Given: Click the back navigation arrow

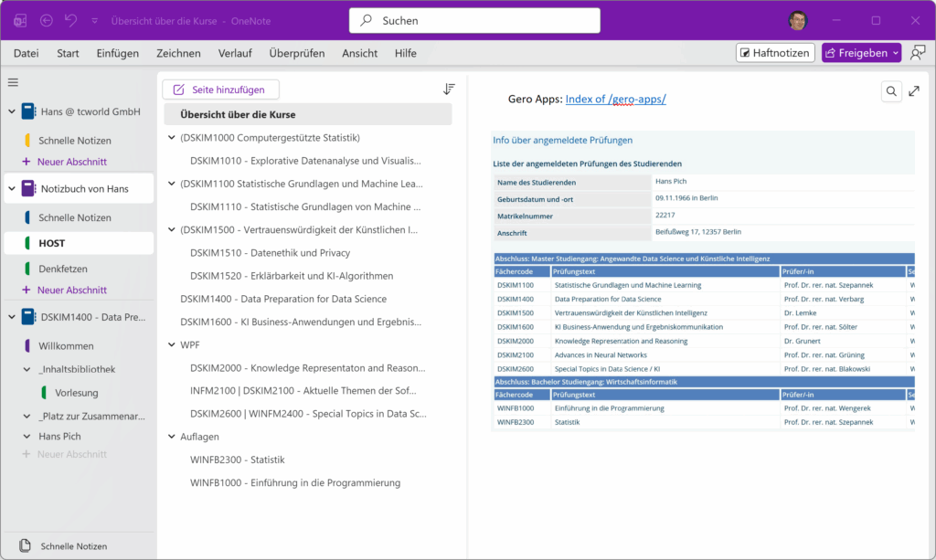Looking at the screenshot, I should tap(47, 19).
